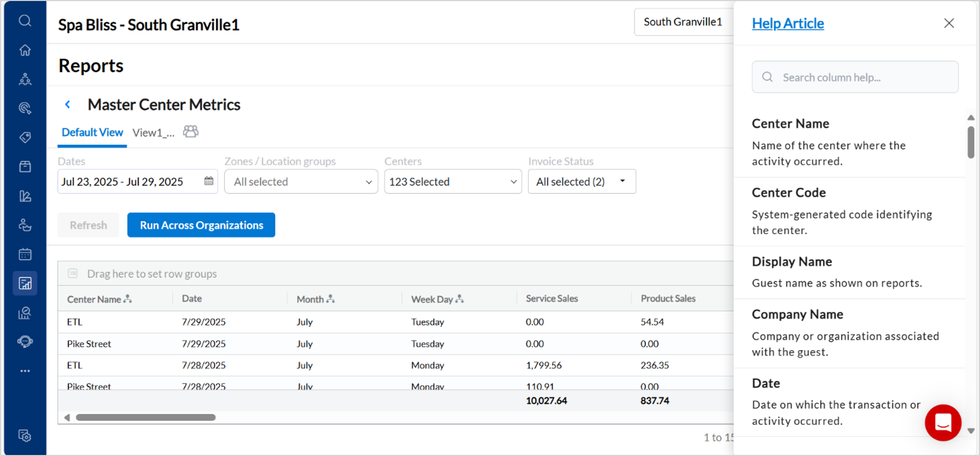This screenshot has height=456, width=980.
Task: Sort by the Date column header
Action: point(192,299)
